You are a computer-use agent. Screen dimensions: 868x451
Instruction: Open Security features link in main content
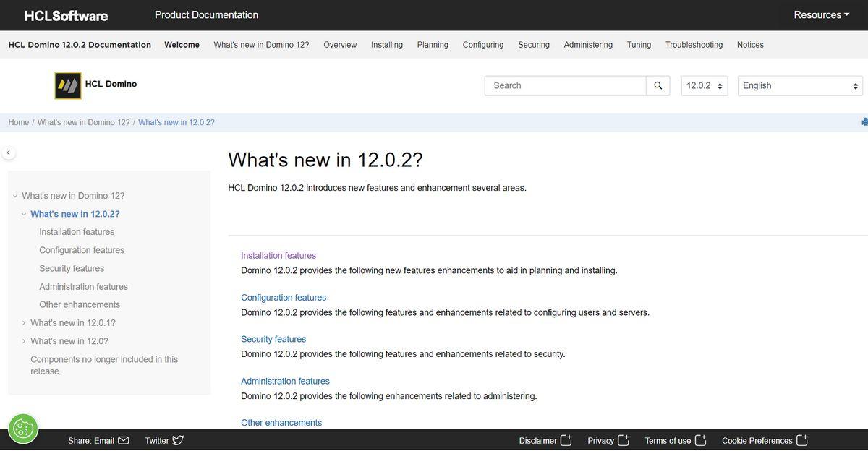click(273, 339)
